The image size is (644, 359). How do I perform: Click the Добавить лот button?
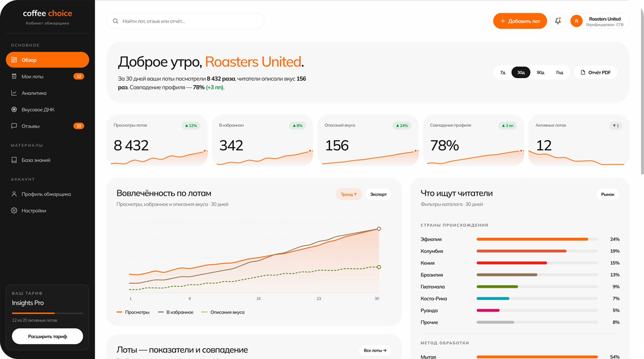click(520, 21)
